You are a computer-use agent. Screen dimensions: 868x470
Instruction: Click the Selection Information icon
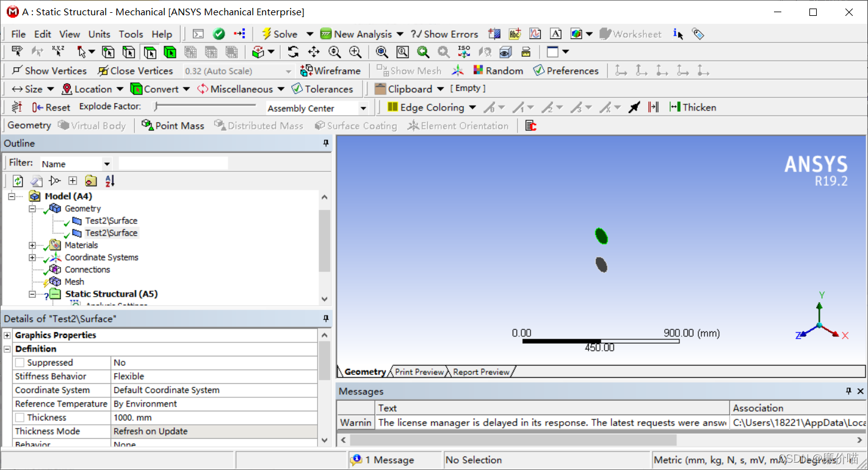click(678, 34)
